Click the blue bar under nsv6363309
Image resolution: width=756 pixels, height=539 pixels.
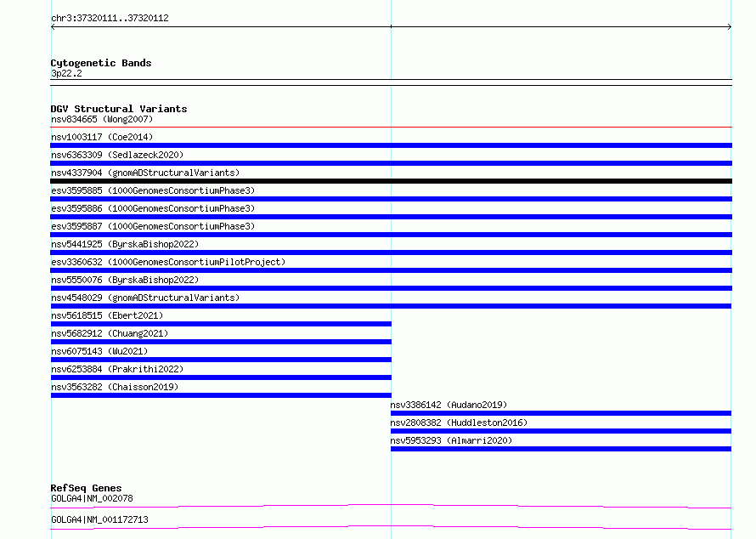coord(391,163)
